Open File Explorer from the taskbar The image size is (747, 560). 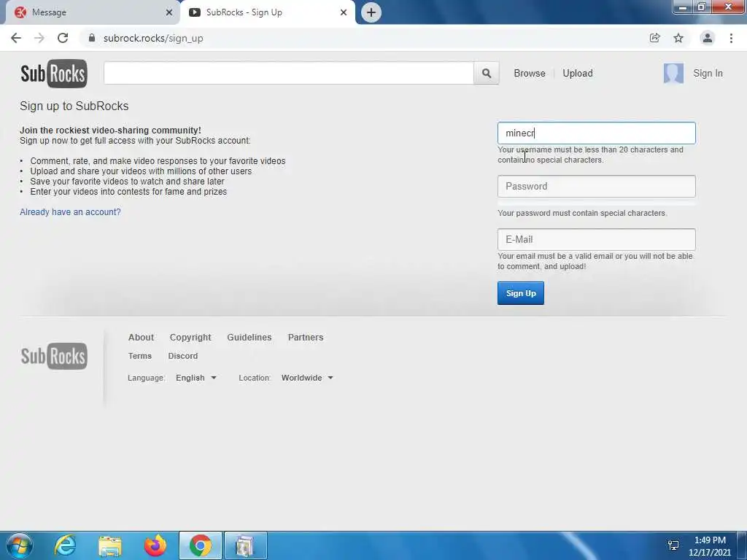pos(110,545)
